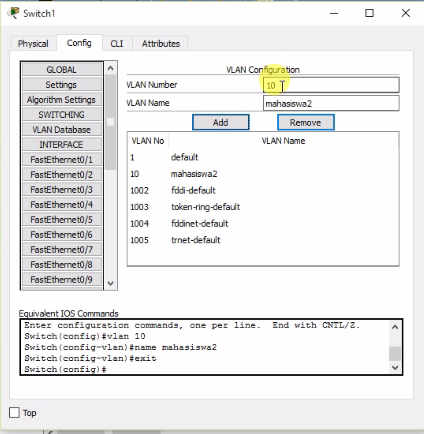Select VLAN 10 mahasiswa2 row

[x=263, y=174]
